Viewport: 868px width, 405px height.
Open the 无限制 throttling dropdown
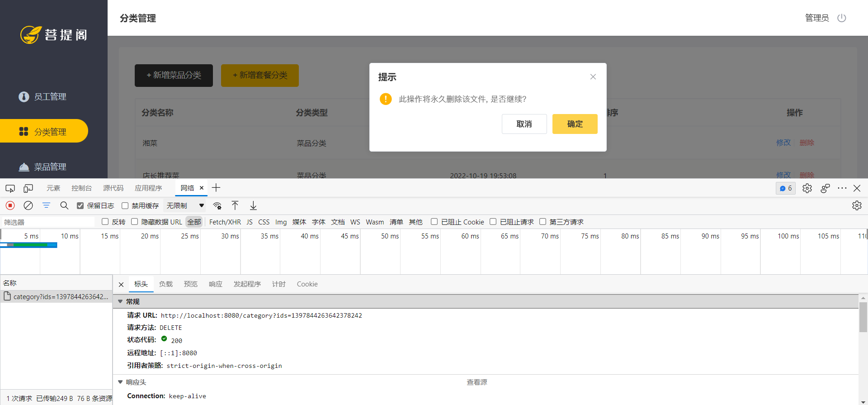185,205
